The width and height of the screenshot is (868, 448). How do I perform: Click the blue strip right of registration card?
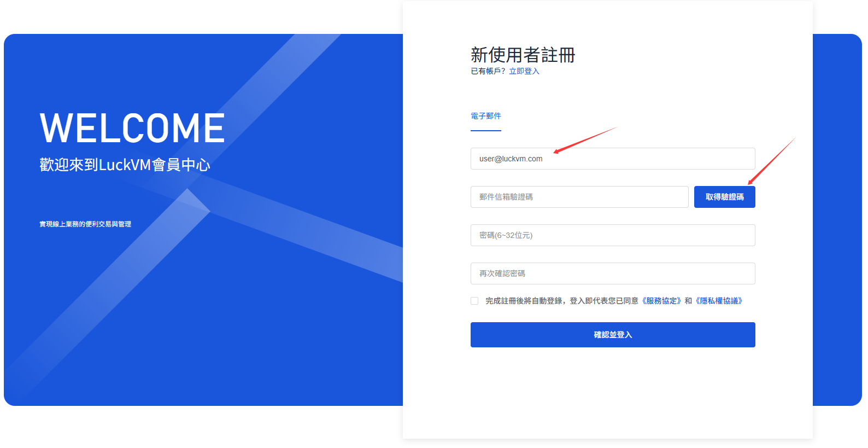tap(837, 220)
